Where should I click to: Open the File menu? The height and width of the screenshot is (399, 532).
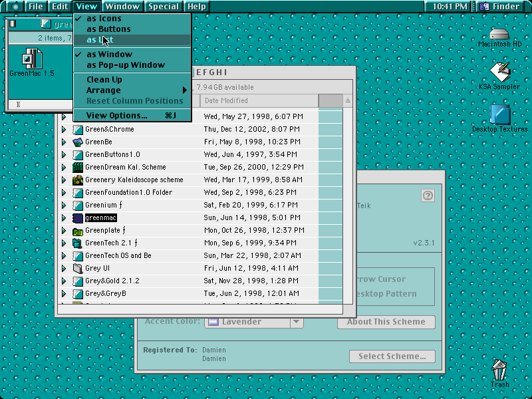[36, 6]
